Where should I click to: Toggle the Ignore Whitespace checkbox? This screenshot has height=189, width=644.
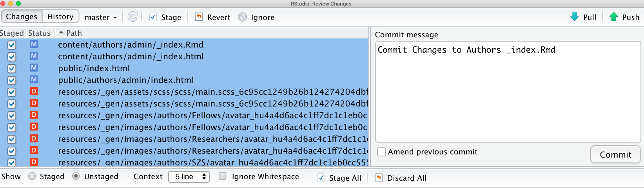(x=223, y=176)
